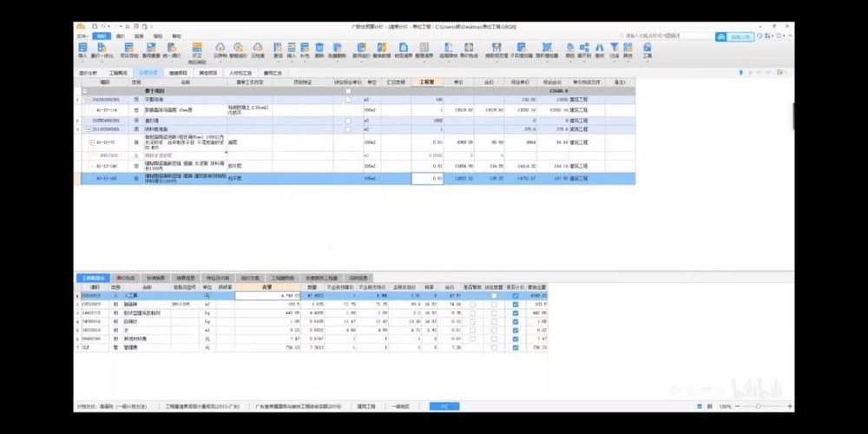
Task: Switch to the 措施项目 tab
Action: point(178,73)
